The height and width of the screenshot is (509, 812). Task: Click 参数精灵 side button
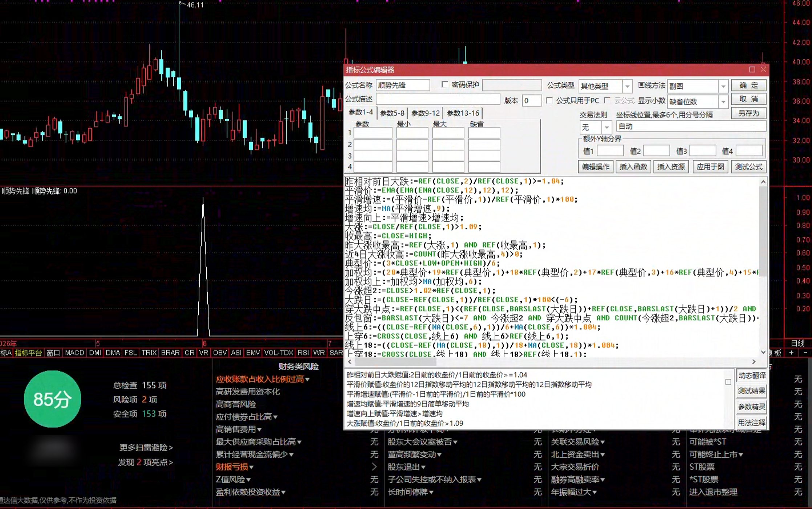752,407
